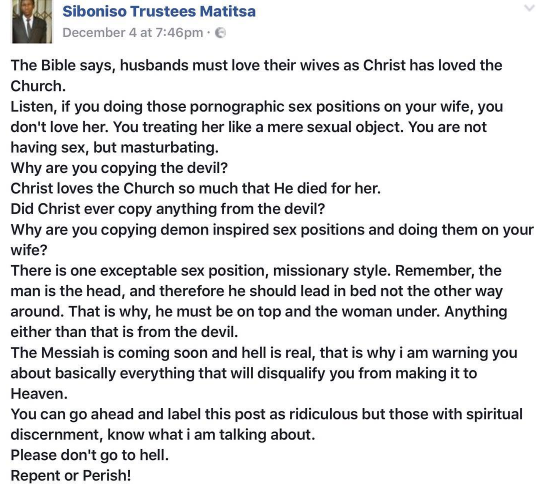Click the line starting 'There is one exceptable'
Viewport: 536px width, 485px height.
(256, 271)
